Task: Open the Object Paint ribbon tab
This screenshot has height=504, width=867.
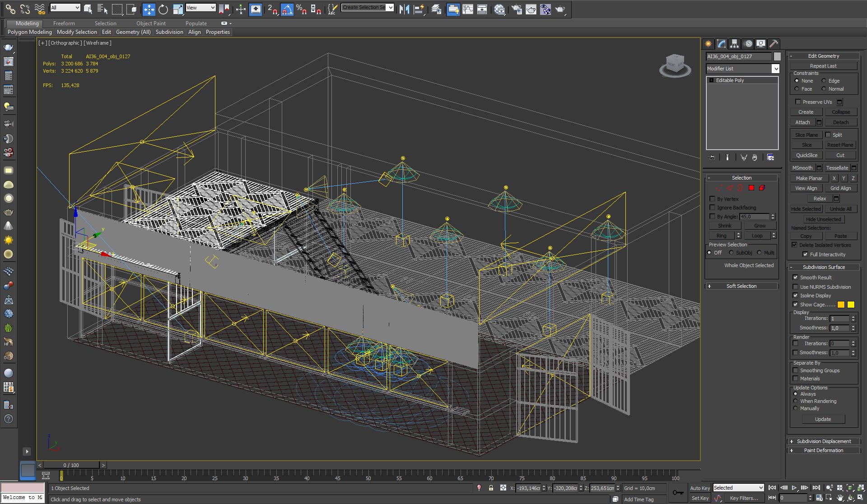Action: pyautogui.click(x=151, y=23)
